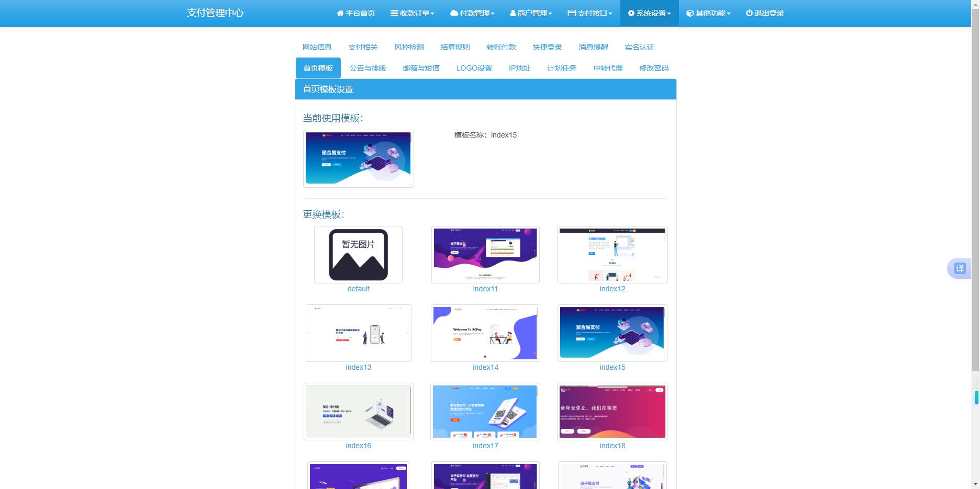The image size is (980, 489).
Task: Choose the index15 thumbnail in the 更换模板 grid
Action: [x=612, y=333]
